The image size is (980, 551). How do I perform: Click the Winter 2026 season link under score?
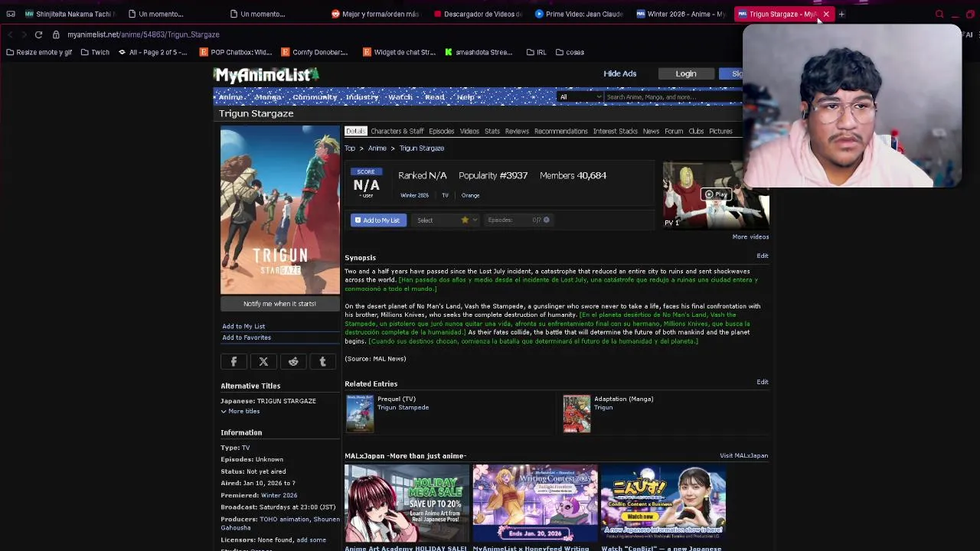[414, 196]
